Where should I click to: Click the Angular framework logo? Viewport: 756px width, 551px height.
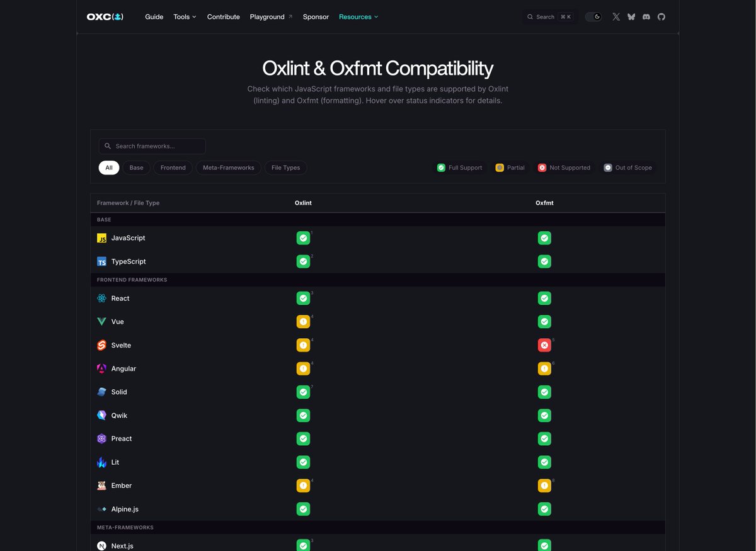pyautogui.click(x=102, y=368)
